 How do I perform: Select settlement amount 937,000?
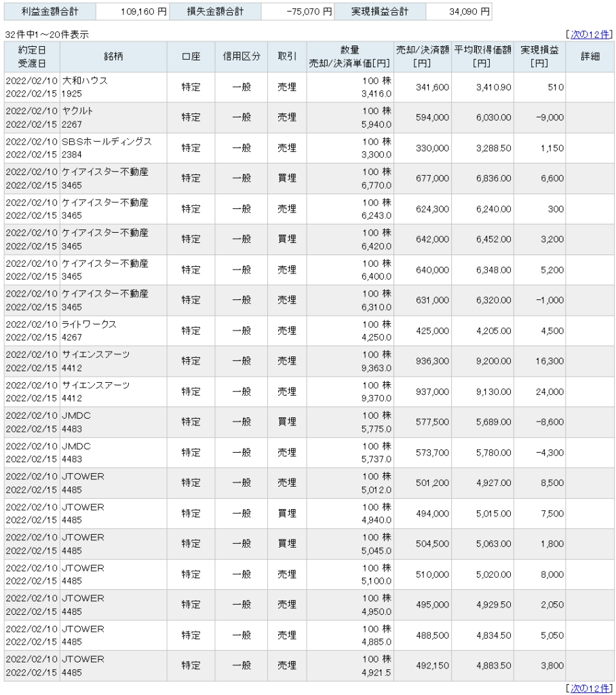(432, 392)
